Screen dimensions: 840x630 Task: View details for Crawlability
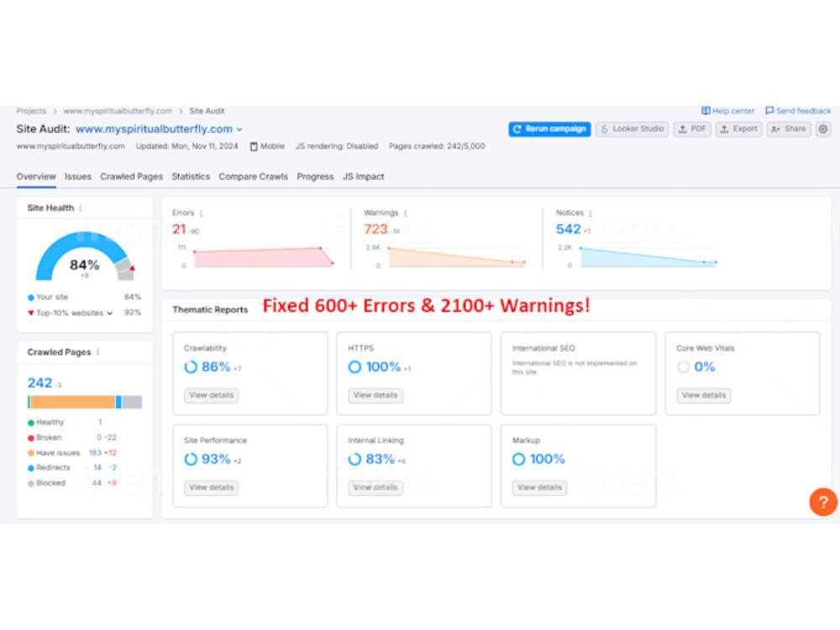212,396
